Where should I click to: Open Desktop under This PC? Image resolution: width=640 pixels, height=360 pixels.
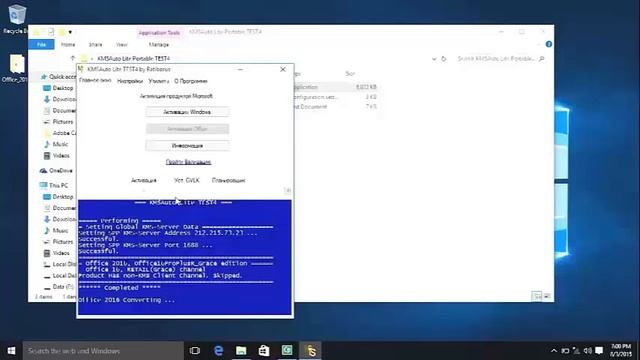[59, 197]
